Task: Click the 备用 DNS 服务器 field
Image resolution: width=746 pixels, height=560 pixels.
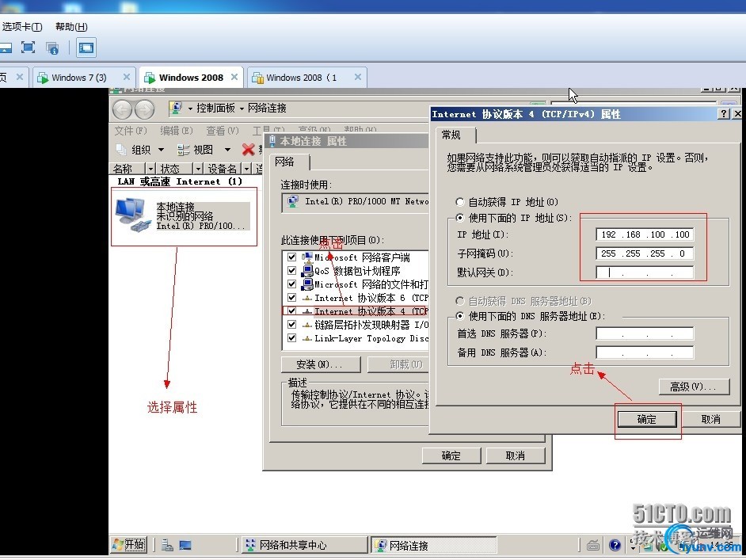Action: click(x=644, y=352)
